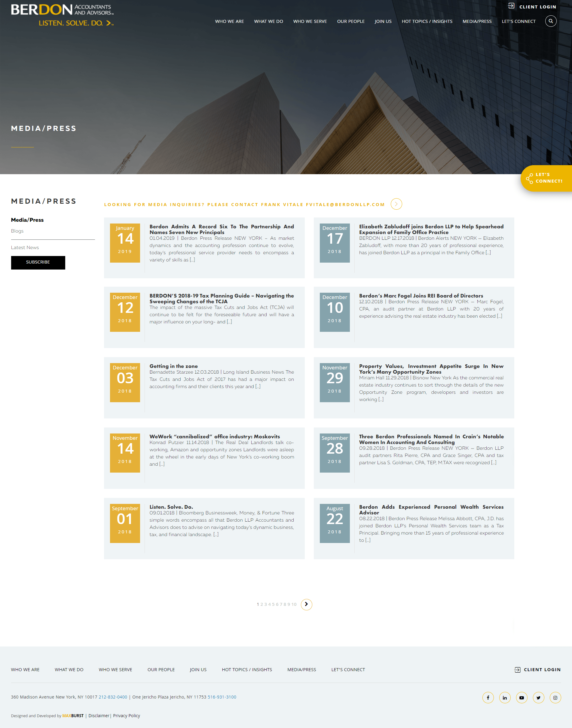Open the Privacy Policy link
This screenshot has width=572, height=728.
tap(127, 716)
